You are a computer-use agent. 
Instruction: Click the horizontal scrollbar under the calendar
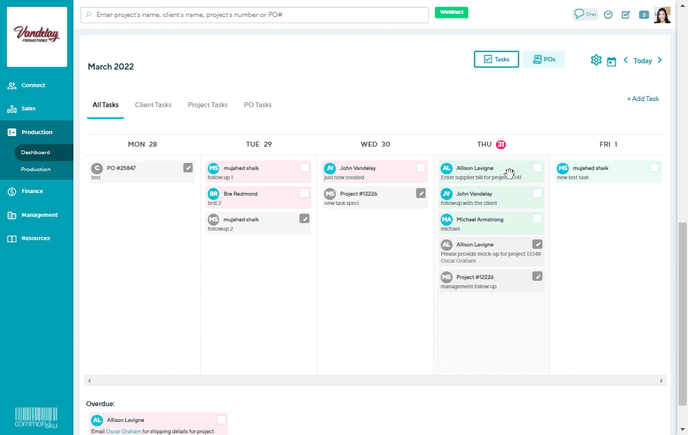[375, 381]
